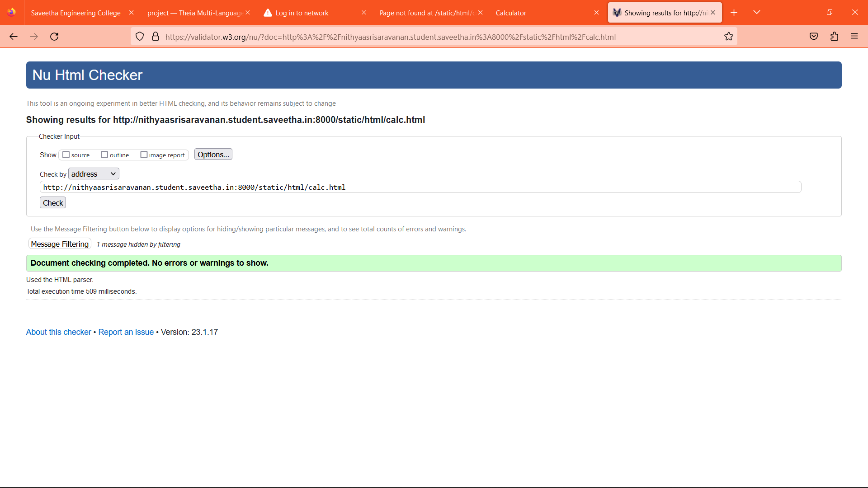Expand the Options... button panel

(213, 155)
